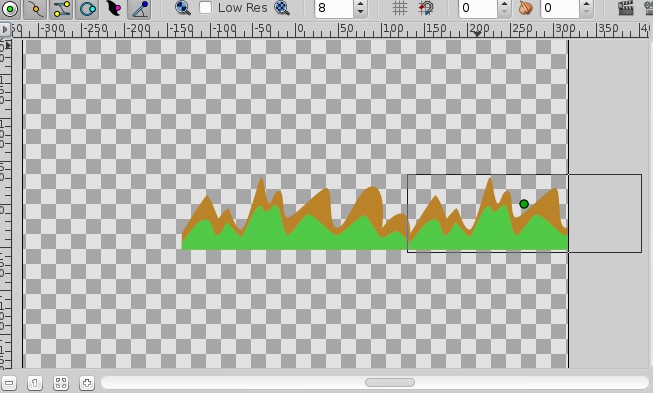
Task: Increase past onion skins count
Action: [x=505, y=3]
